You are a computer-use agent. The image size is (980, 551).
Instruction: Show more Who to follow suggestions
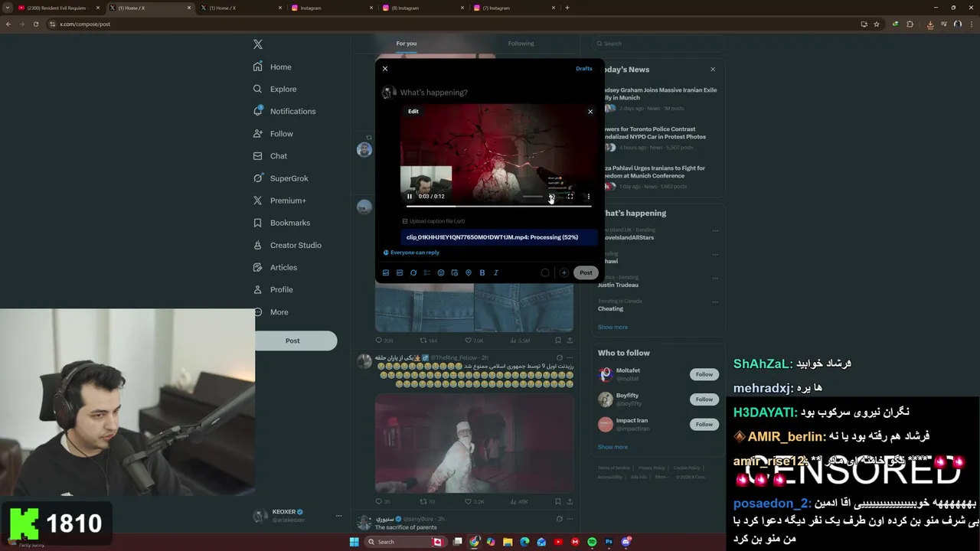[612, 447]
